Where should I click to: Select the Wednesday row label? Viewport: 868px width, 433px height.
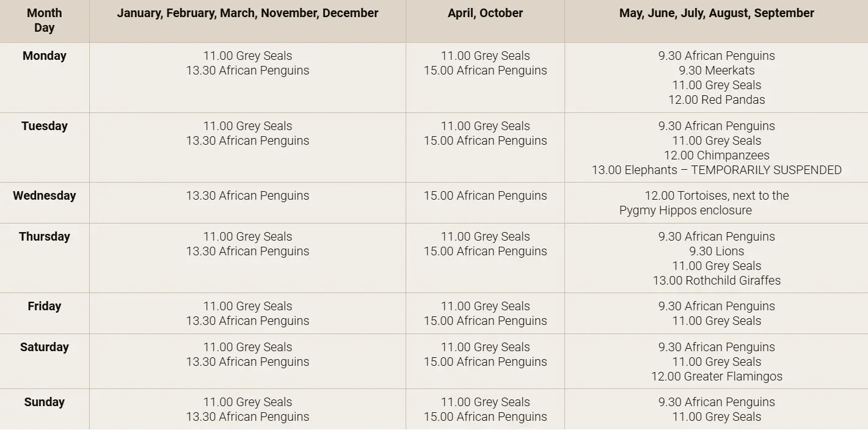(45, 195)
